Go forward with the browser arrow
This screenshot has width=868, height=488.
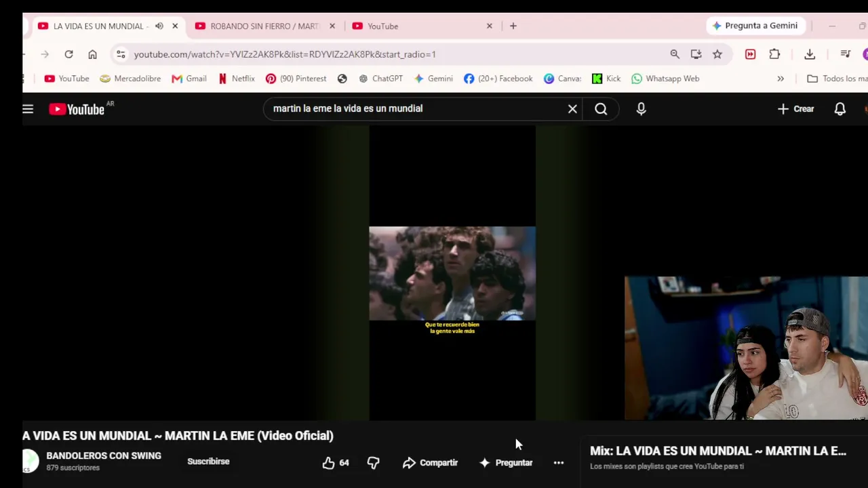coord(45,54)
